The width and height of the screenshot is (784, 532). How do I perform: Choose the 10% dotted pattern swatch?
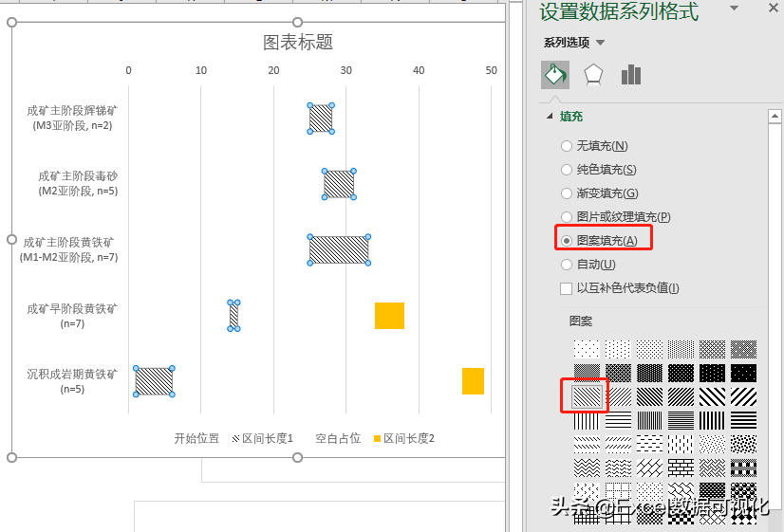(618, 349)
